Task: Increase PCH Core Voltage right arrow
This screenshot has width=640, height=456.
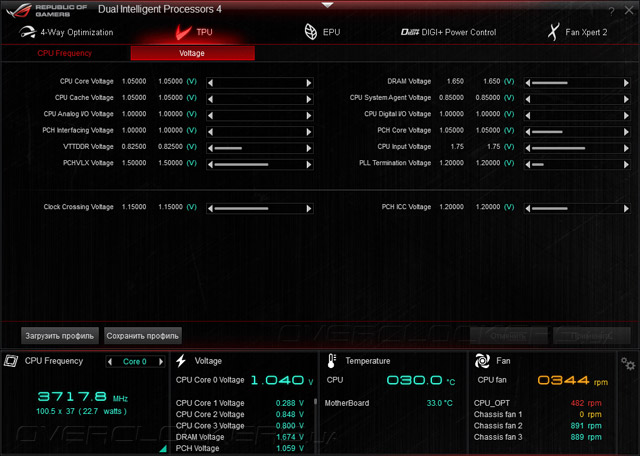Action: tap(627, 132)
